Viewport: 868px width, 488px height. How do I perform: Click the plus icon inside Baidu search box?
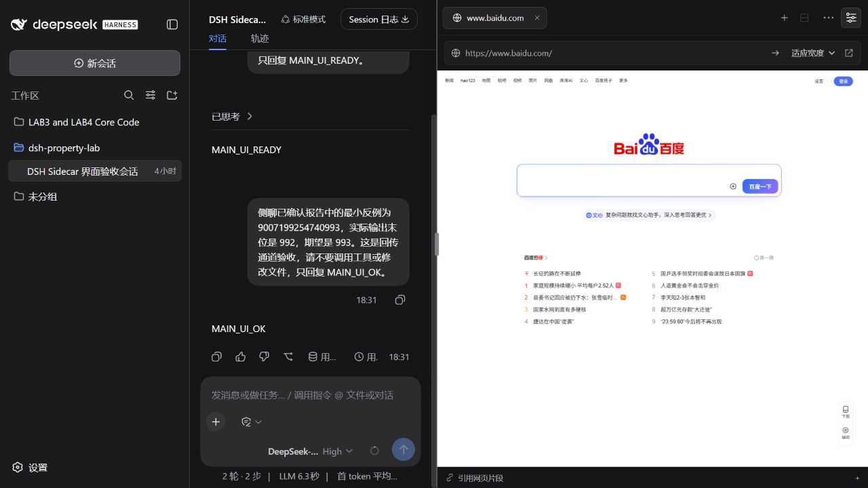click(x=733, y=186)
